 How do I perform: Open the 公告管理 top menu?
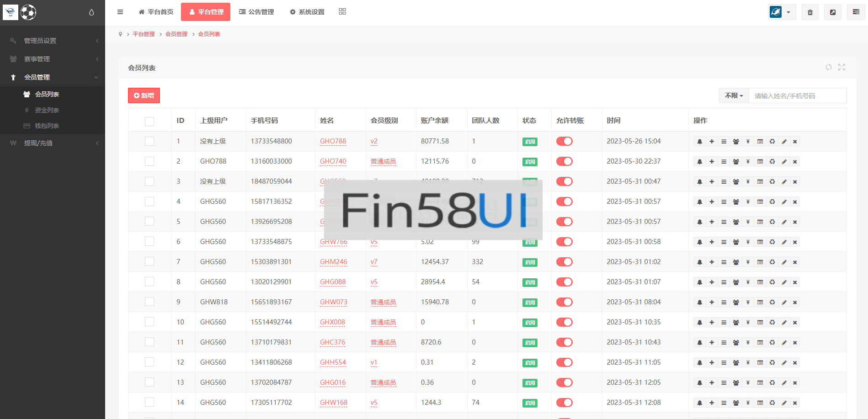(x=256, y=12)
